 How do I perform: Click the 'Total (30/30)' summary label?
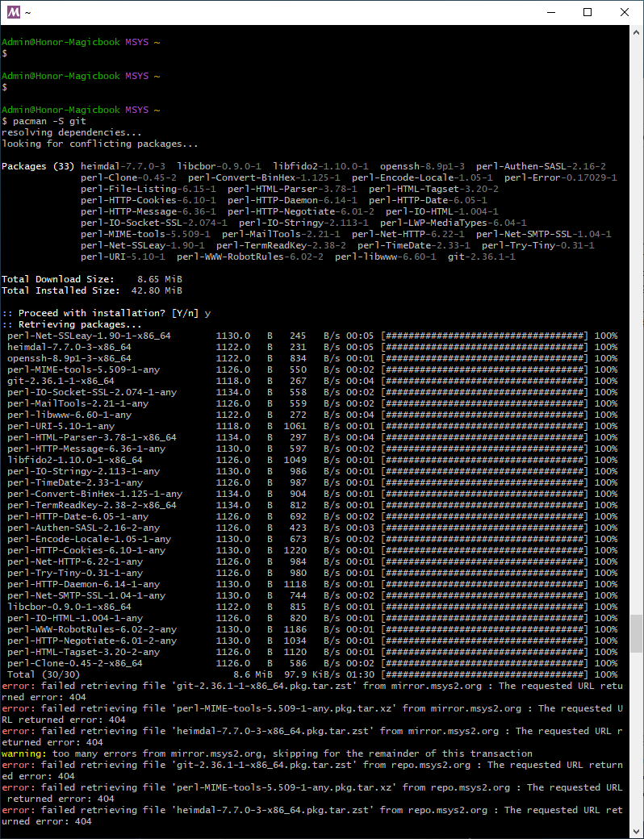tap(44, 674)
